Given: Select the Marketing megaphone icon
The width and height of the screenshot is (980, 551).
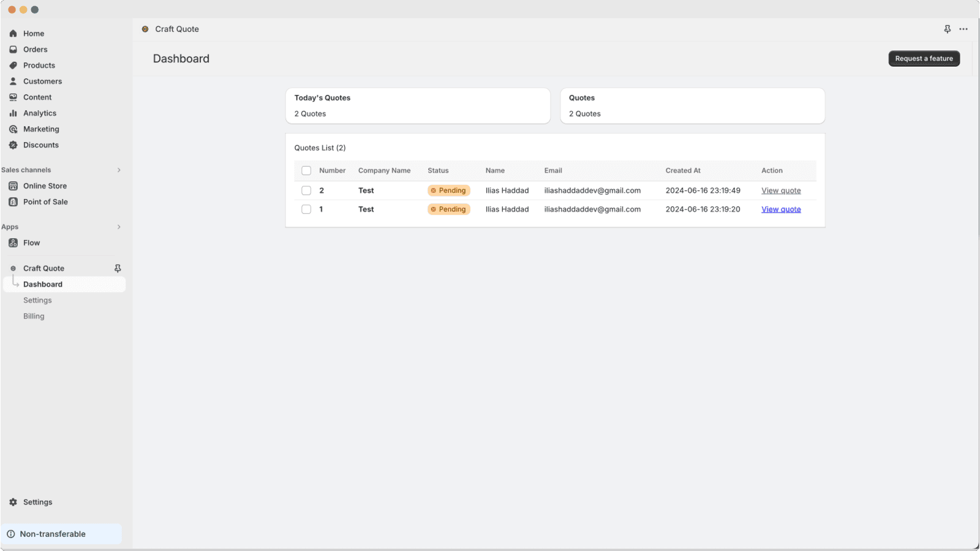Looking at the screenshot, I should coord(13,129).
